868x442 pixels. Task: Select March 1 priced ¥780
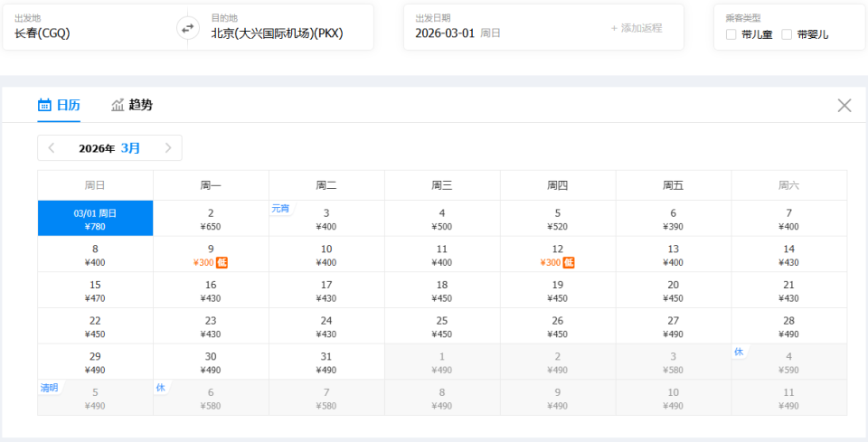tap(95, 219)
